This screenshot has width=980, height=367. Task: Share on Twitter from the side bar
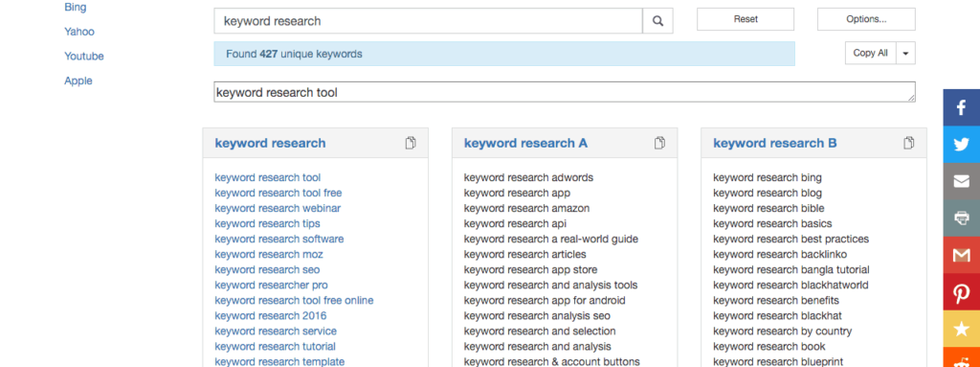961,144
